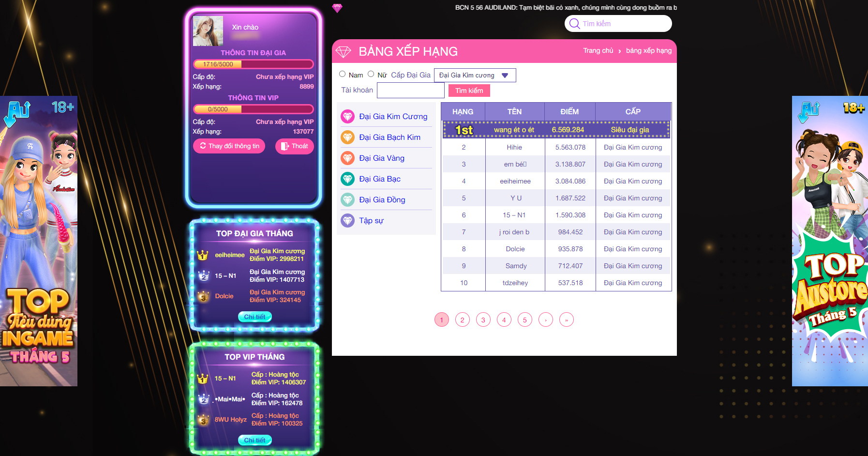
Task: Click the HẠNG column header
Action: click(x=463, y=112)
